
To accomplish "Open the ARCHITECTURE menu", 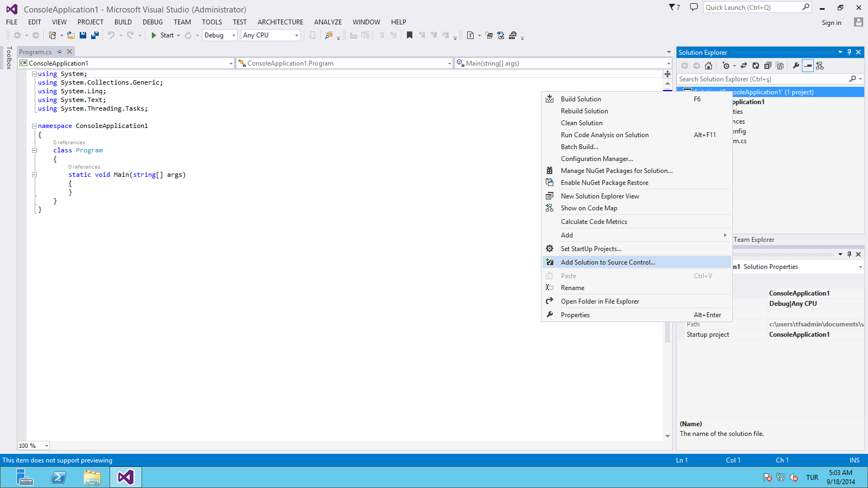I will pyautogui.click(x=280, y=22).
